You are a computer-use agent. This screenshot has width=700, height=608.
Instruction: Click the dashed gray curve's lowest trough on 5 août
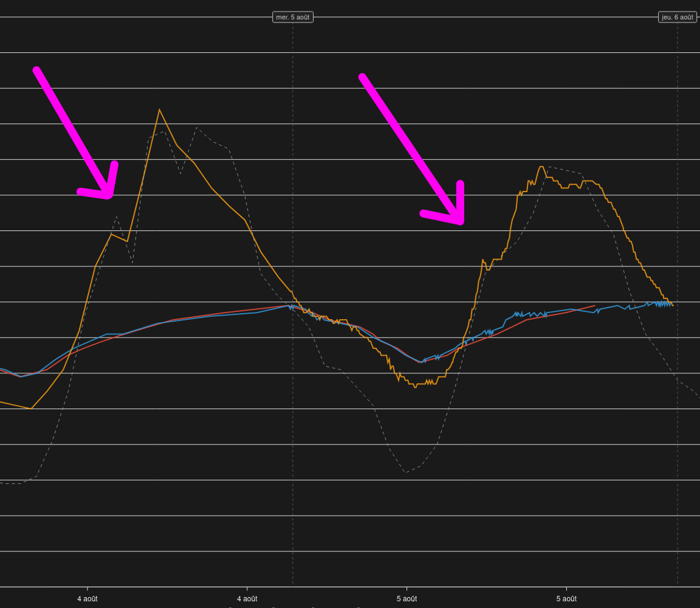(x=406, y=472)
